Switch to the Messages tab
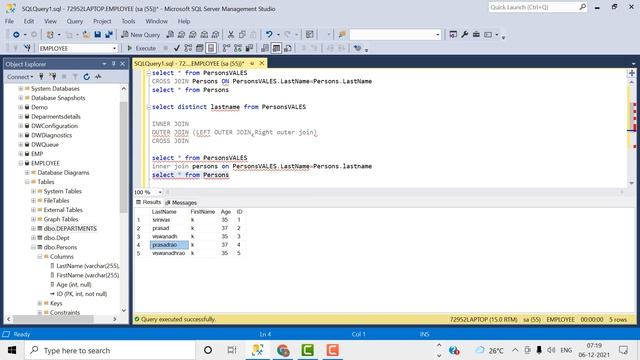The width and height of the screenshot is (640, 360). click(181, 202)
